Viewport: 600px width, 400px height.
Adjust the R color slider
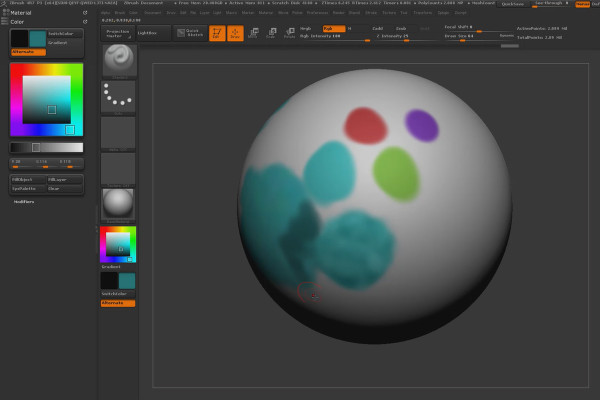(x=21, y=164)
